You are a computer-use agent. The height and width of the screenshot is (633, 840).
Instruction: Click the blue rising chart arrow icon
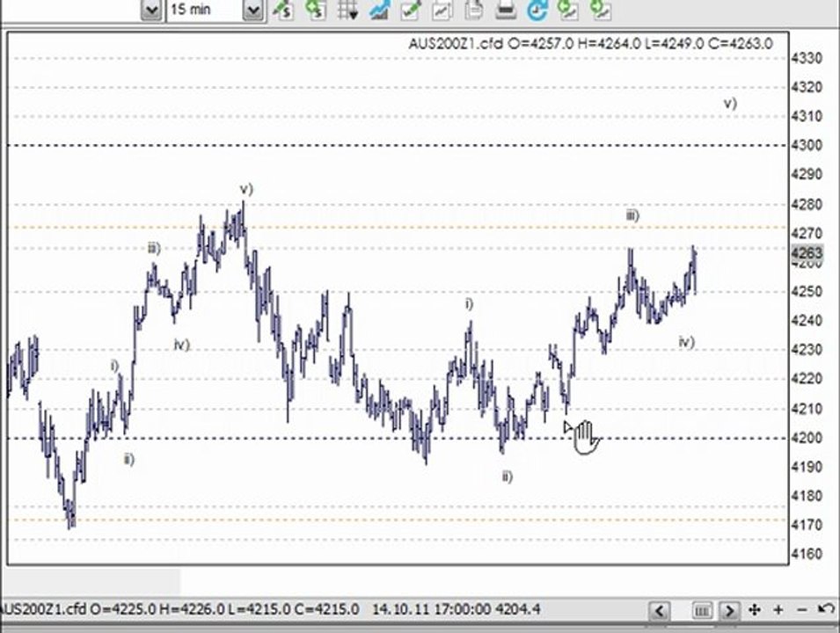point(379,10)
